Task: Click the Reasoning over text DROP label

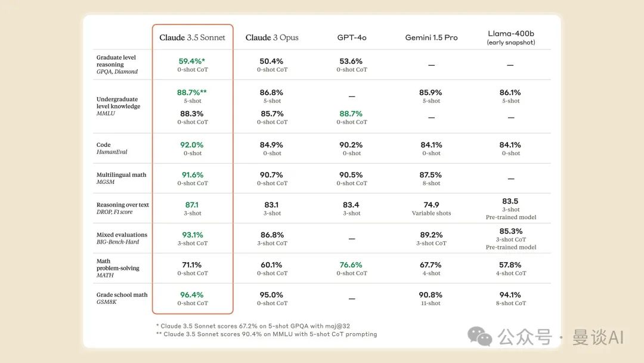Action: click(x=122, y=208)
